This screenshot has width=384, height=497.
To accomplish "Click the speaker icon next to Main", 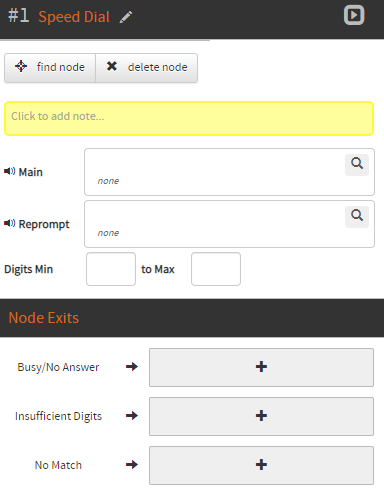I will pyautogui.click(x=9, y=171).
